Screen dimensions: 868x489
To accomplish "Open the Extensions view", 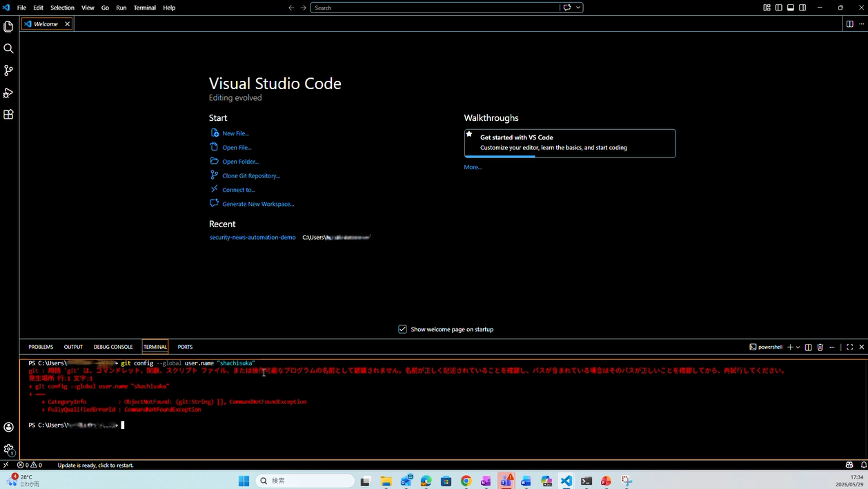I will pos(8,115).
